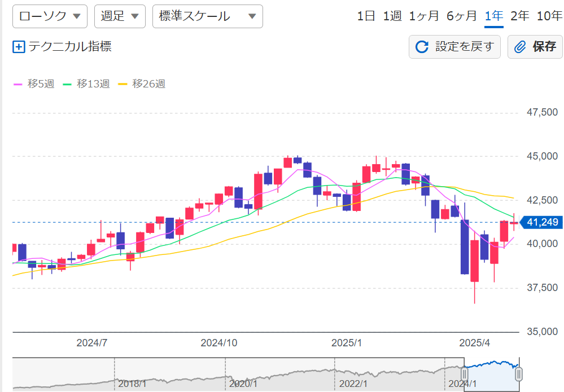Select the 1ヶ月 range tab
The height and width of the screenshot is (392, 564).
(424, 16)
